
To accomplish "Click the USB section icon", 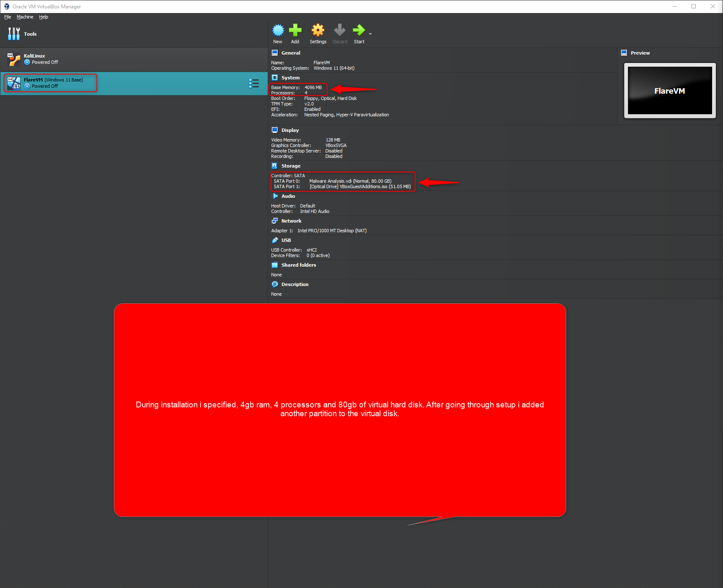I will 275,240.
